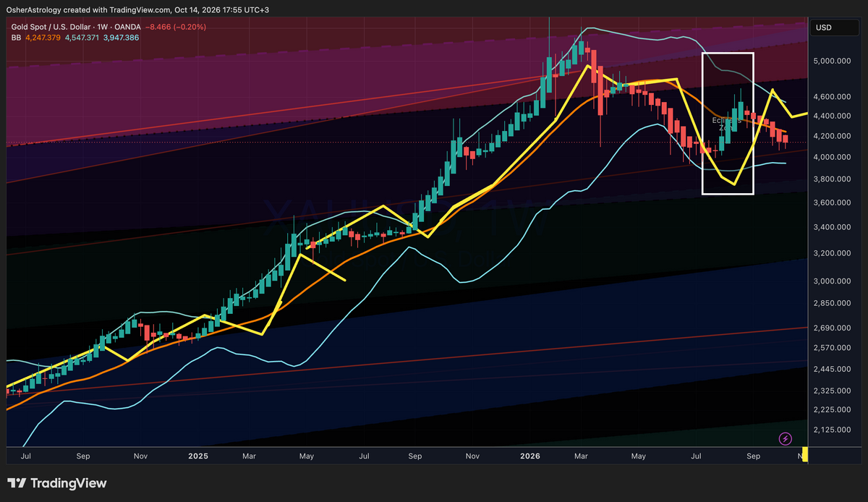Screen dimensions: 868x502
Task: Click the 2,125.000 price axis label
Action: [830, 430]
